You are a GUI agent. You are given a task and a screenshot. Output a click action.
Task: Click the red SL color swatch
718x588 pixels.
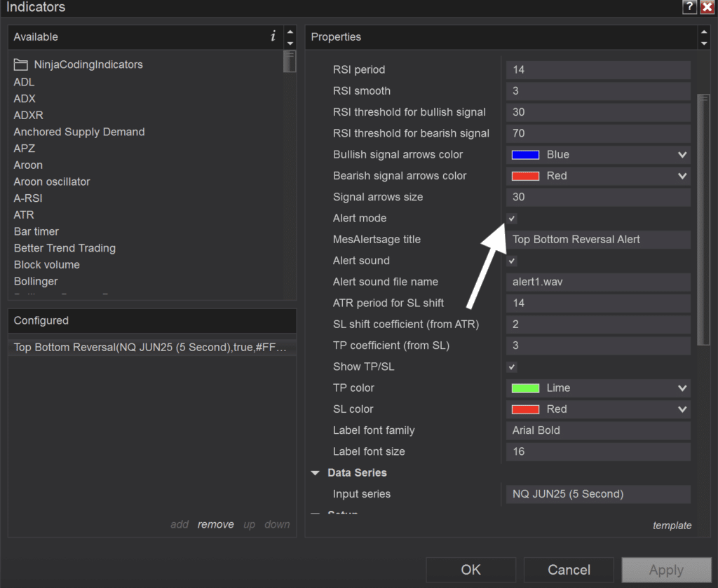point(525,409)
